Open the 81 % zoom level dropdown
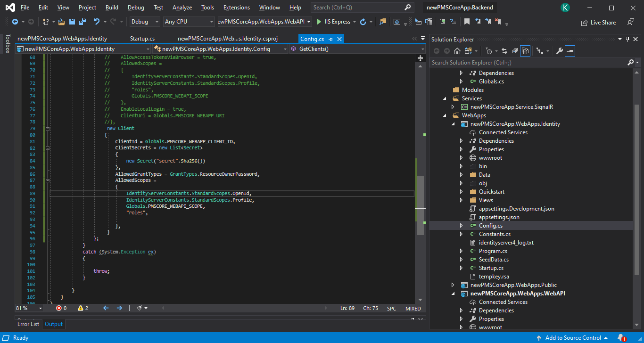 [x=29, y=308]
